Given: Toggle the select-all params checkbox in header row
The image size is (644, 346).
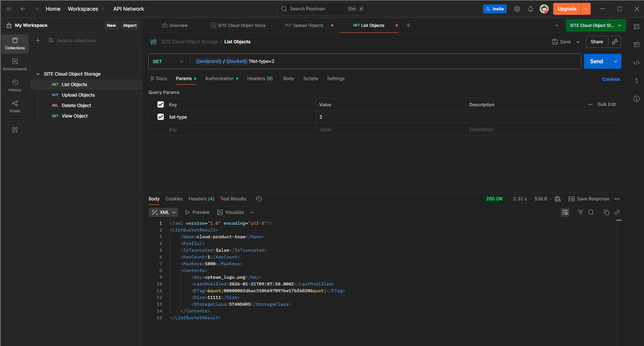Looking at the screenshot, I should [x=160, y=105].
